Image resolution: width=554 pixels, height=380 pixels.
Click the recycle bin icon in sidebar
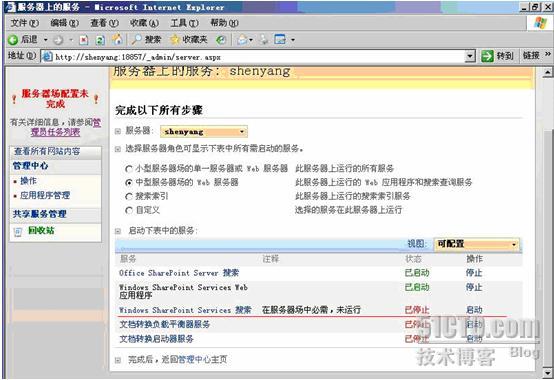pyautogui.click(x=18, y=232)
